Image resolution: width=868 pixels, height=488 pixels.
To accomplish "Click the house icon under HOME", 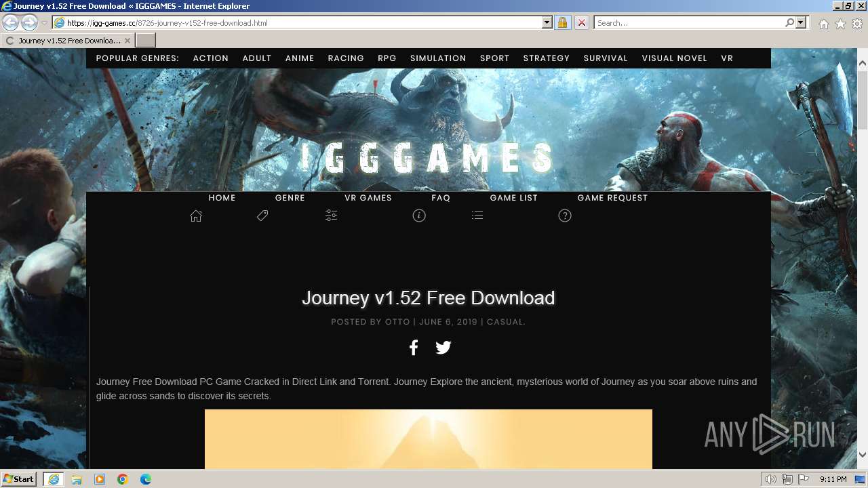I will point(196,216).
